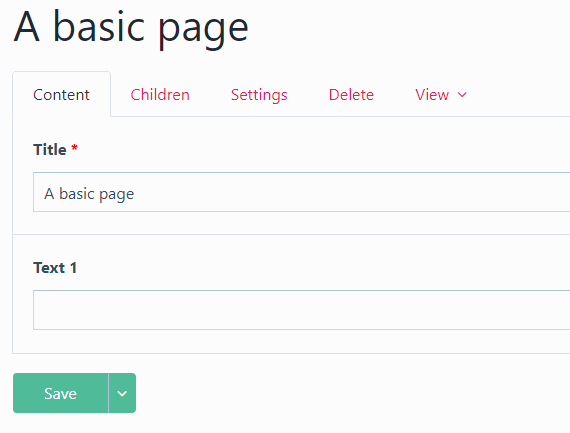The width and height of the screenshot is (570, 433).
Task: Open the Content tab
Action: coord(61,95)
